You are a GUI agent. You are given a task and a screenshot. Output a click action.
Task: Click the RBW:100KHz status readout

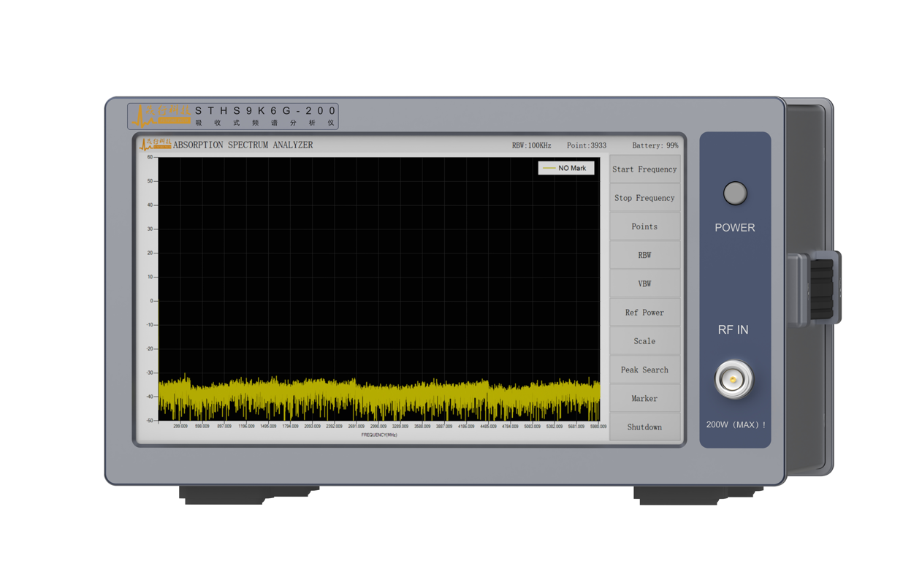pyautogui.click(x=531, y=145)
